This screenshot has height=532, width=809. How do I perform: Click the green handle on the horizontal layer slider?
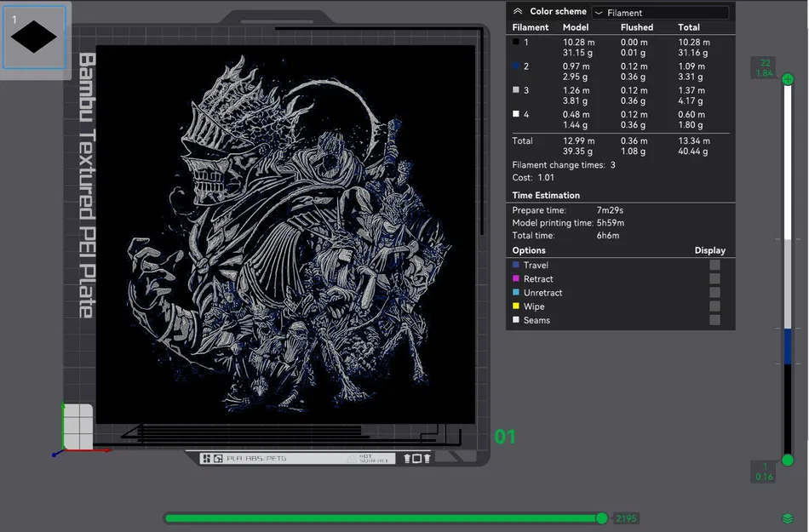point(602,518)
